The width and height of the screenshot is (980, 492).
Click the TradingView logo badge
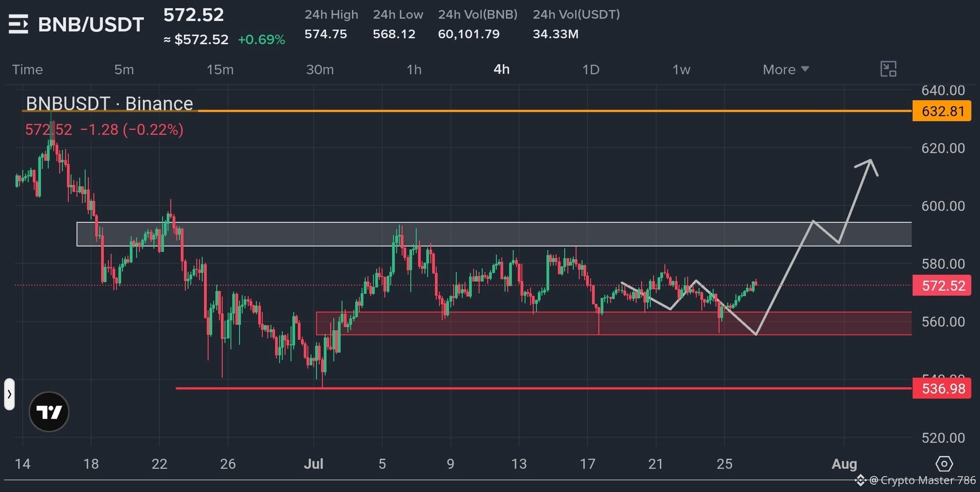pos(49,412)
